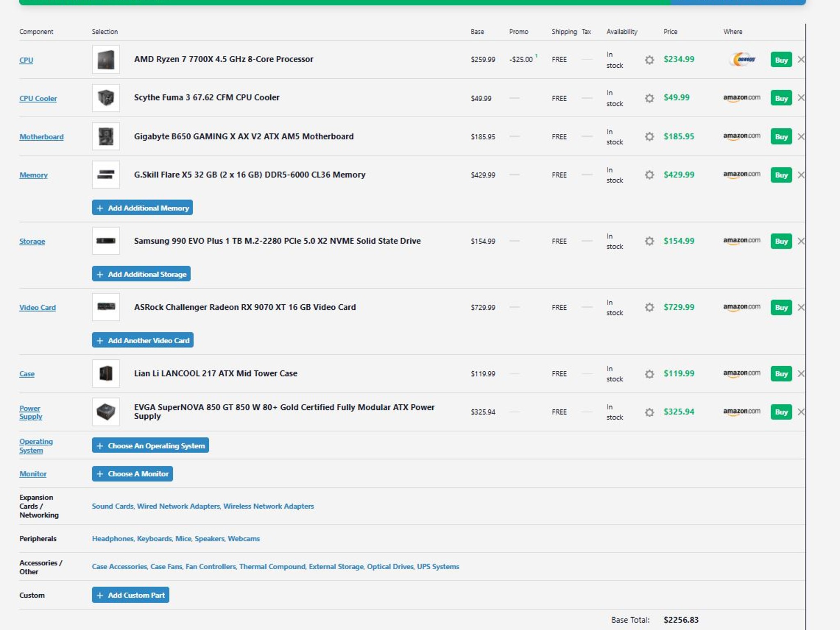This screenshot has height=630, width=840.
Task: Open gear settings for Samsung 990 EVO Plus
Action: [x=649, y=241]
